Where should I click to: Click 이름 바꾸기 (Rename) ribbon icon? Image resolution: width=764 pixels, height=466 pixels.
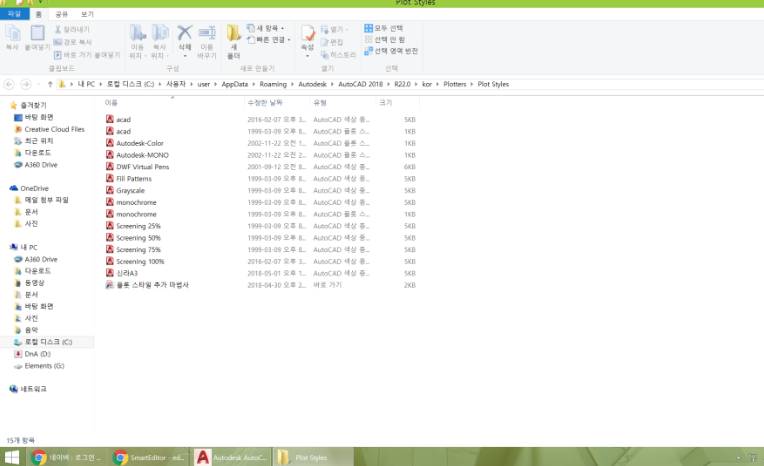[207, 34]
